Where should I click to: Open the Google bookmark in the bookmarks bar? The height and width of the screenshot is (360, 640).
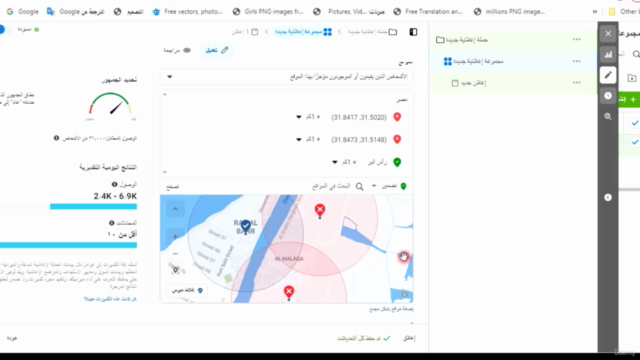pyautogui.click(x=22, y=11)
